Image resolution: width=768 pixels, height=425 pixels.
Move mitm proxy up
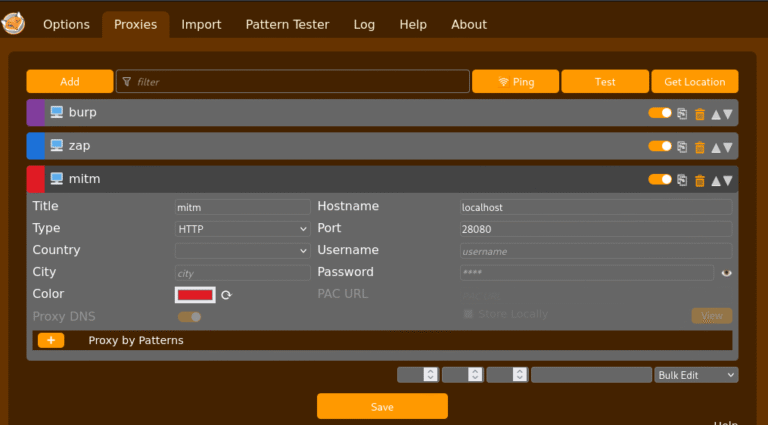pos(716,181)
